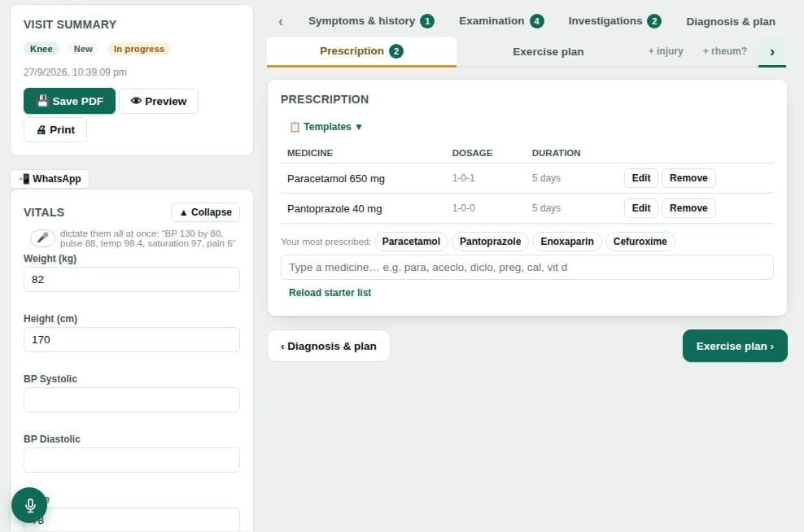Collapse the Vitals panel
Image resolution: width=804 pixels, height=532 pixels.
(205, 212)
